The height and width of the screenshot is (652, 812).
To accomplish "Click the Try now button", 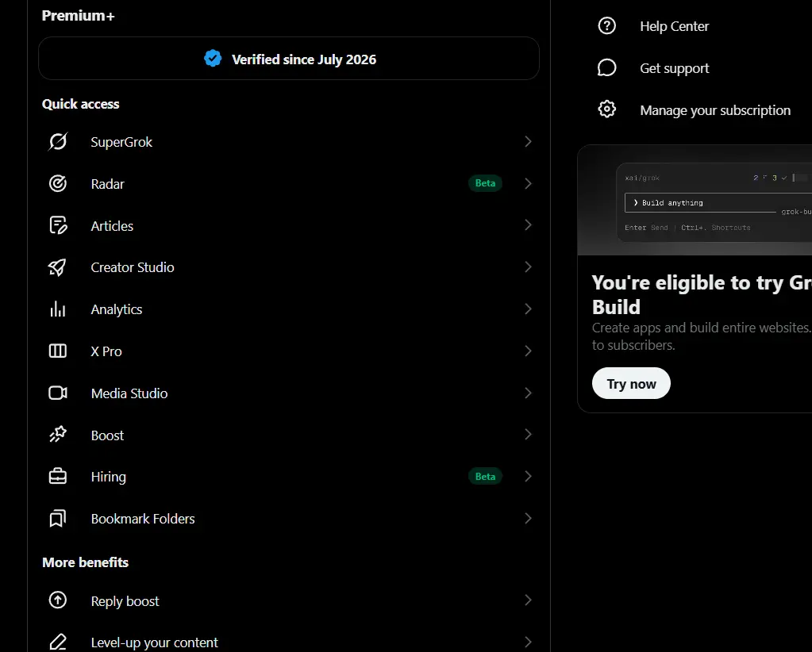I will pyautogui.click(x=631, y=383).
